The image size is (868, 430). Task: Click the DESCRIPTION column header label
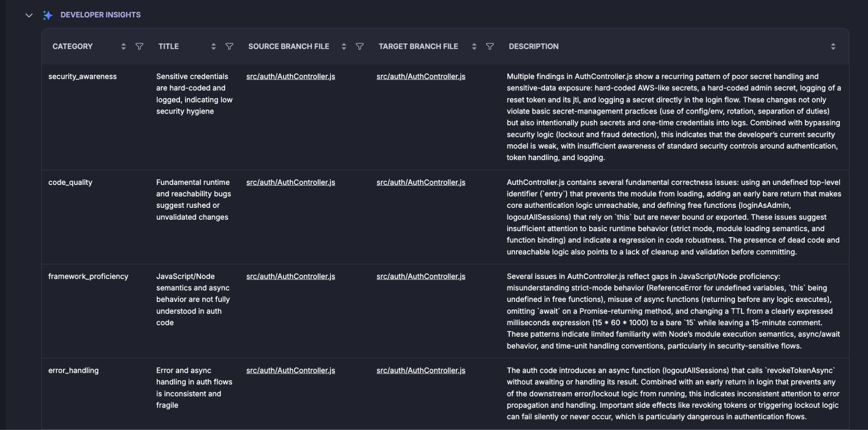534,47
